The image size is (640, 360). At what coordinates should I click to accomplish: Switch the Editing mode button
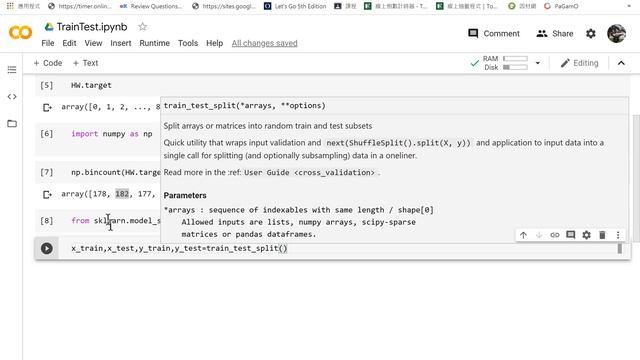pos(579,63)
